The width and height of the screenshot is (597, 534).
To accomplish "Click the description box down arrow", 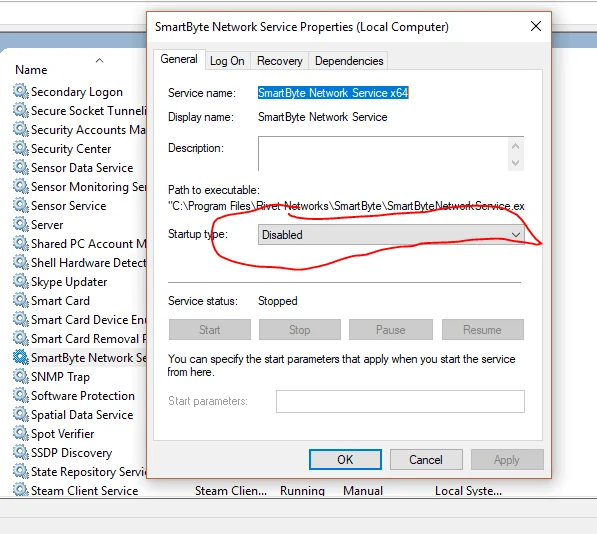I will point(516,163).
